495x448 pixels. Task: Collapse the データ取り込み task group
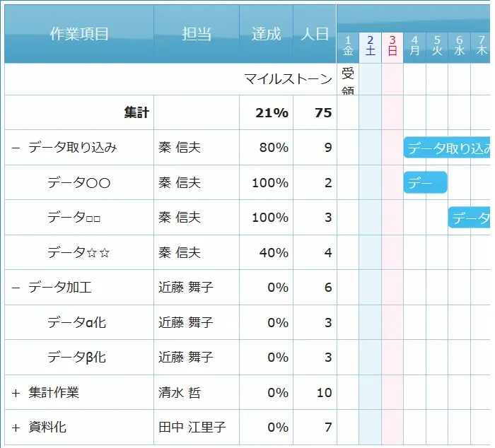pyautogui.click(x=16, y=148)
